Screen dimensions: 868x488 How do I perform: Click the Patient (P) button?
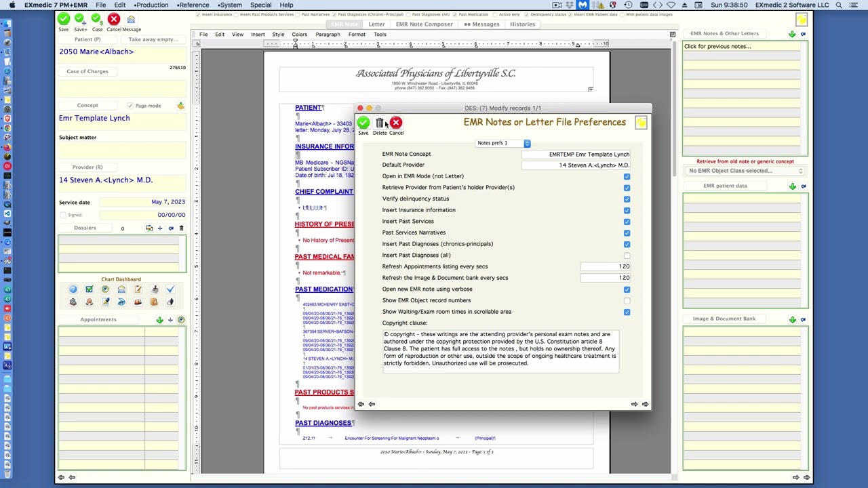[87, 39]
